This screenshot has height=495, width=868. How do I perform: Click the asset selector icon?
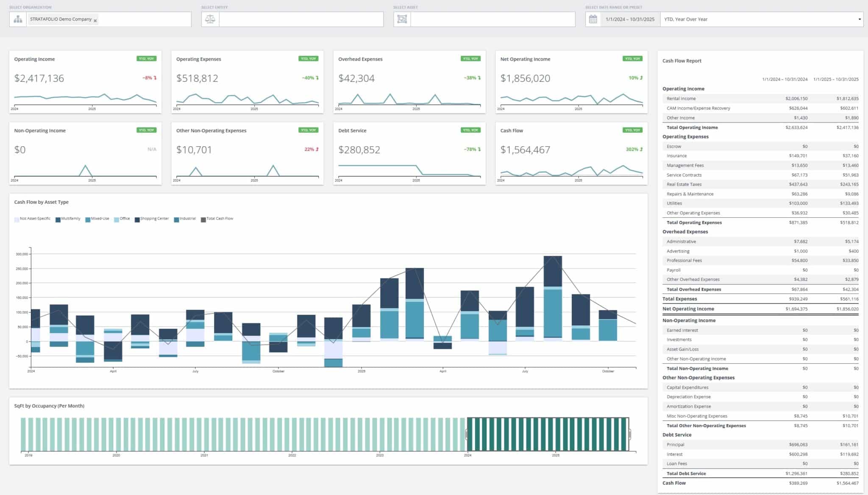(402, 19)
